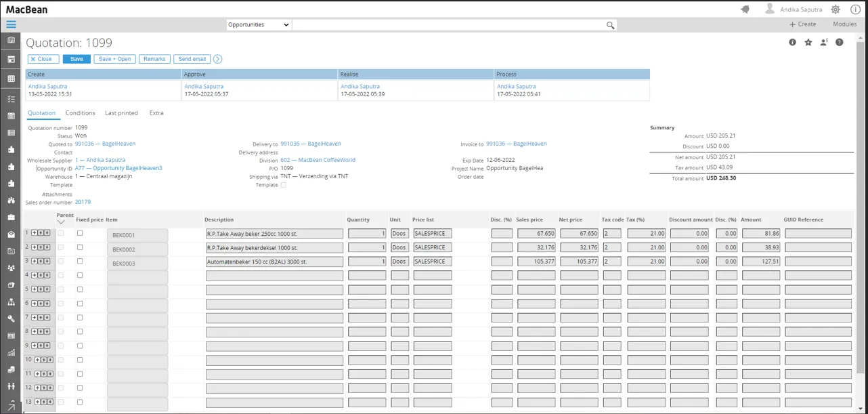
Task: Tick Fixed price checkbox for BEK0001 row
Action: tap(80, 233)
